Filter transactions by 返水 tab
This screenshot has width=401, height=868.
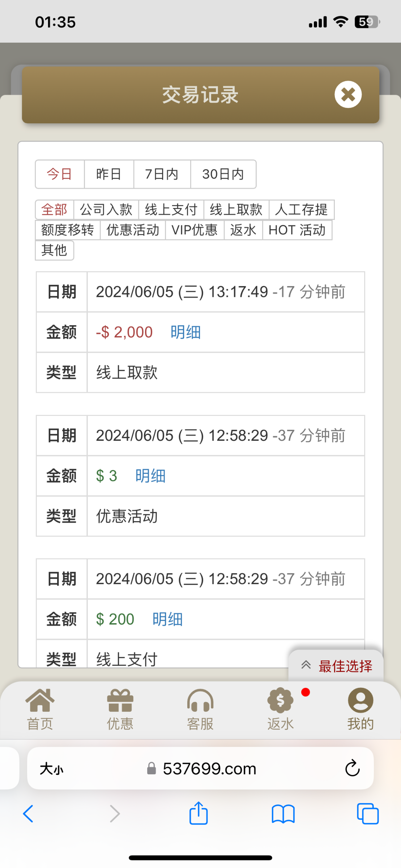243,230
